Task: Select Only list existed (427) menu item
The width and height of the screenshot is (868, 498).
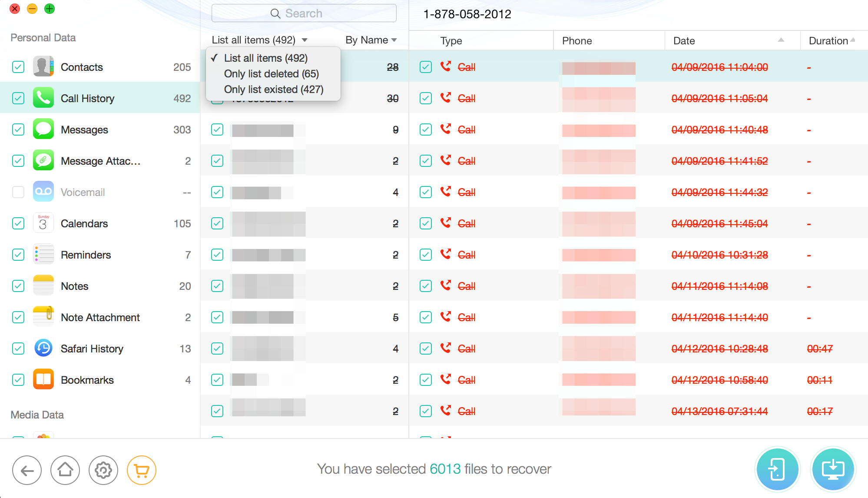Action: [273, 88]
